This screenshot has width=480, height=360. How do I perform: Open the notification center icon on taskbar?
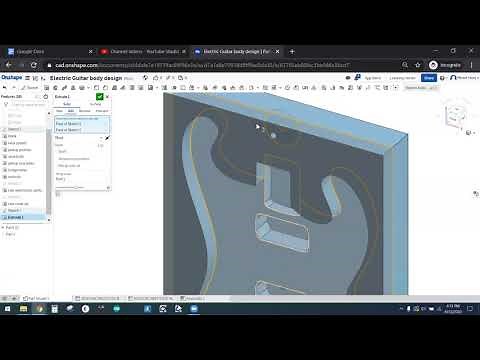pos(470,309)
